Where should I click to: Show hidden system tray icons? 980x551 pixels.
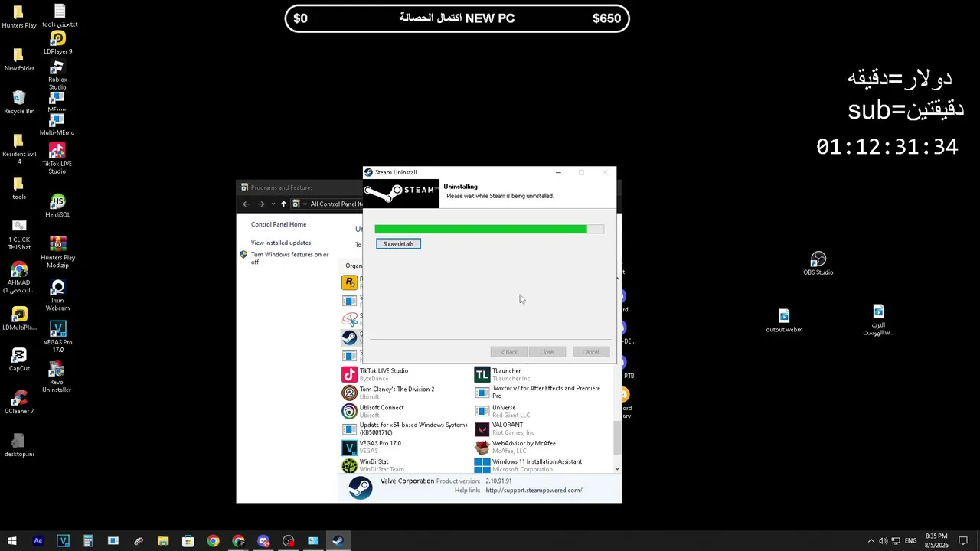(x=871, y=541)
